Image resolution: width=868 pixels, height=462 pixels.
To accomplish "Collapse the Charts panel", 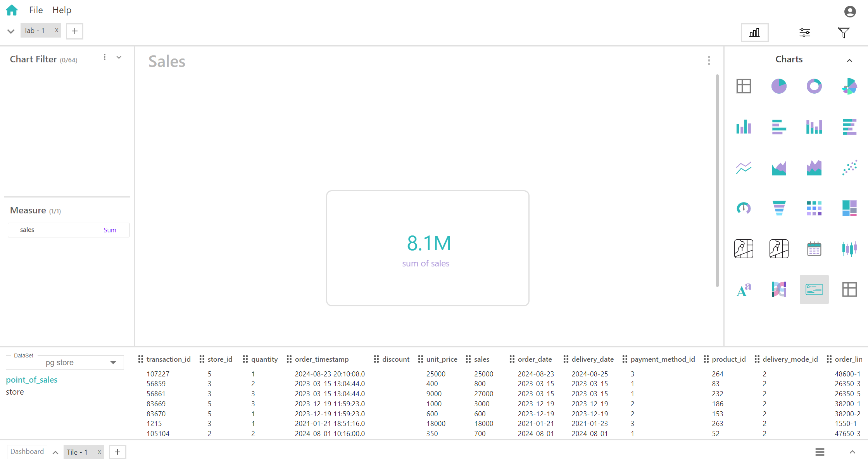I will coord(849,60).
